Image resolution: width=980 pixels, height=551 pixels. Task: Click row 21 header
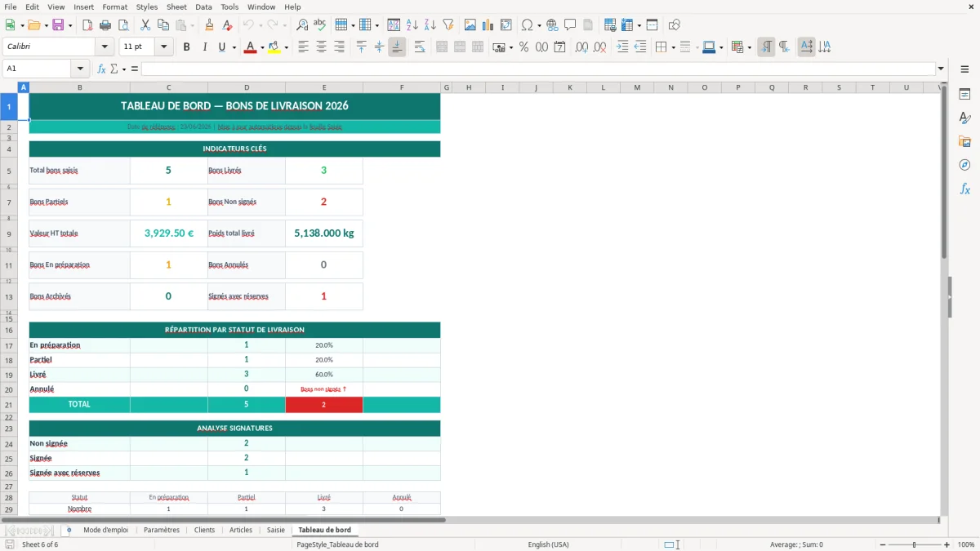(9, 405)
